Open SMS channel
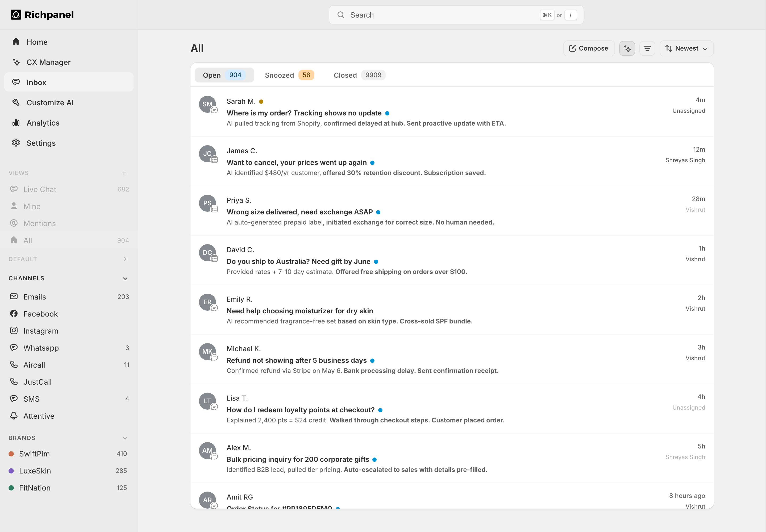This screenshot has height=532, width=766. 69,399
